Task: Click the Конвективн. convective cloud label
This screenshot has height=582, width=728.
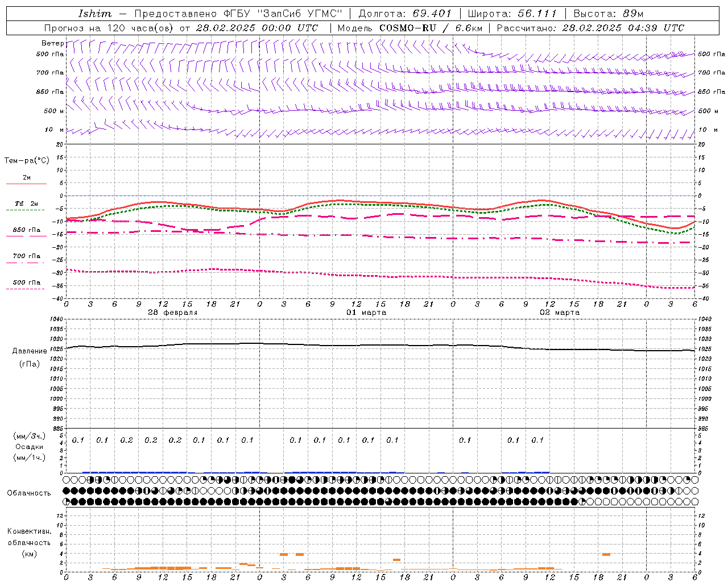Action: tap(29, 531)
